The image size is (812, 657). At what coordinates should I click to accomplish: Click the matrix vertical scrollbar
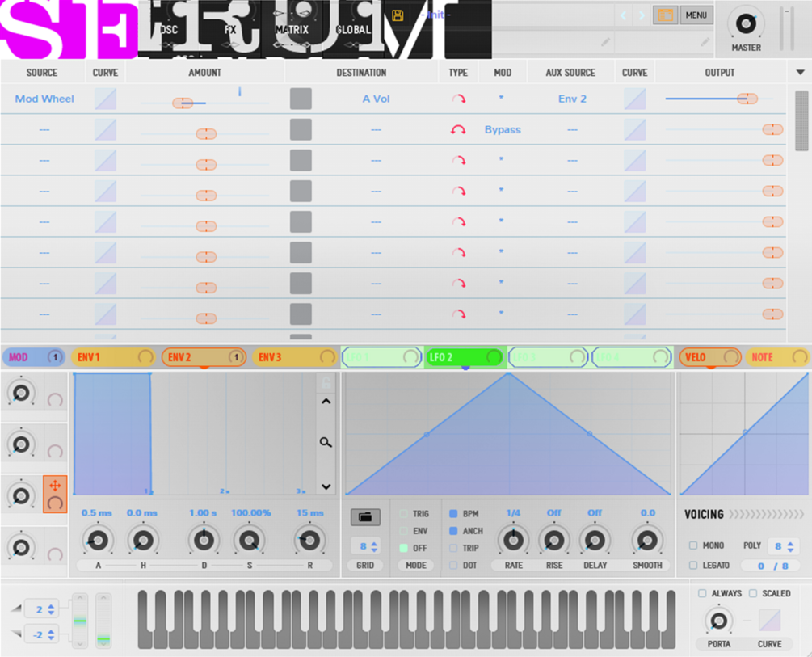pos(801,120)
